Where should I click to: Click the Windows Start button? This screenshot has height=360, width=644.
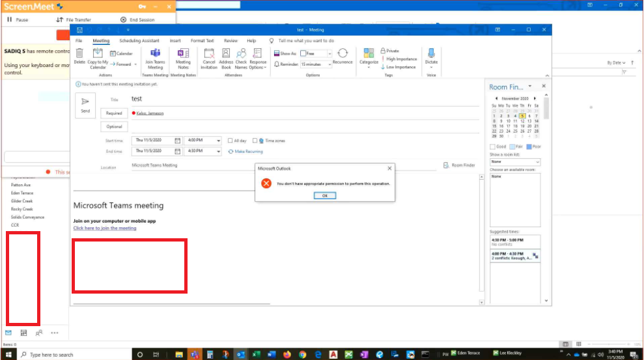click(x=8, y=355)
